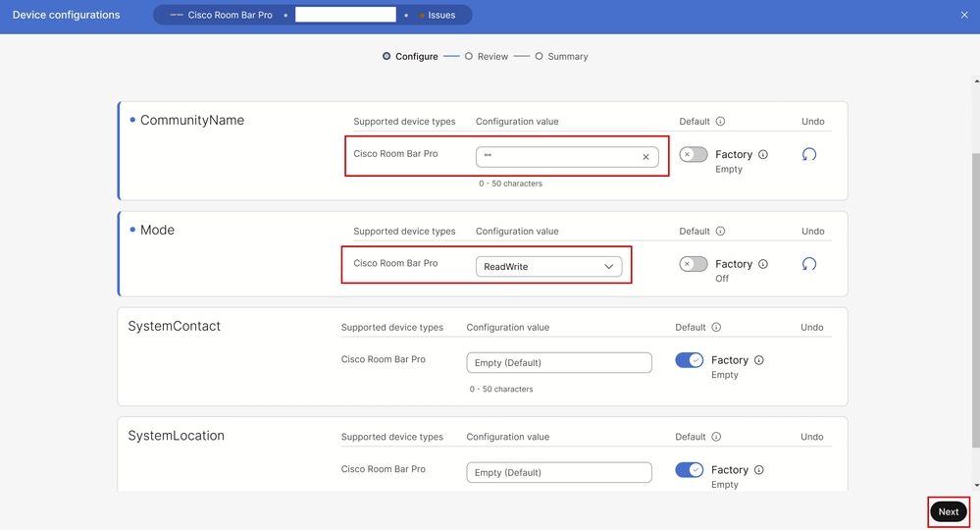Undo the Mode change

point(808,264)
